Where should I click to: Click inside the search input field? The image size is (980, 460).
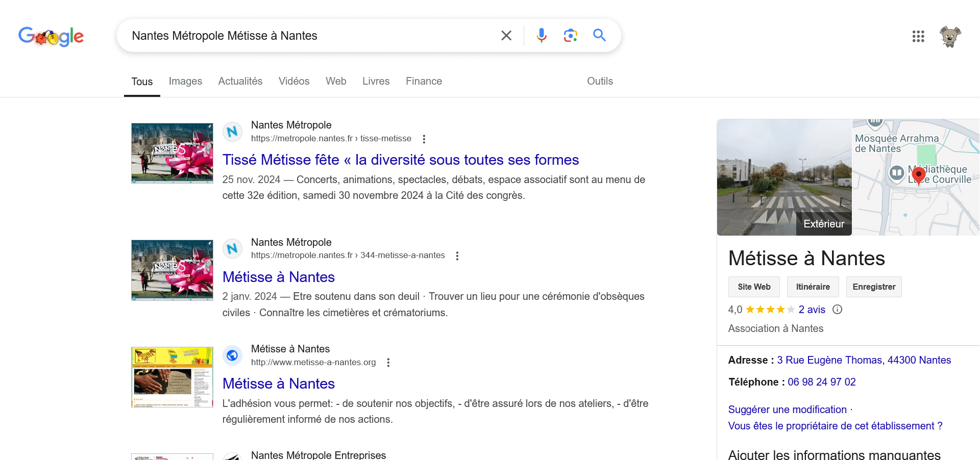pyautogui.click(x=311, y=36)
